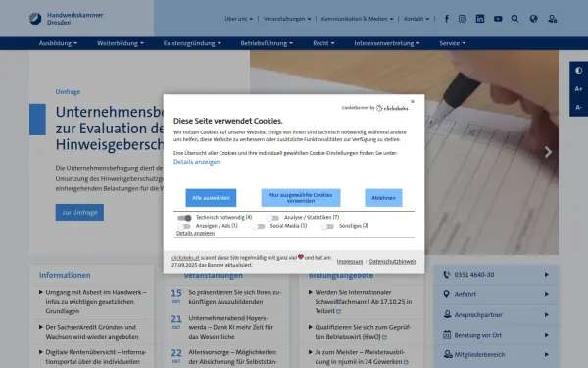The height and width of the screenshot is (368, 588).
Task: Enable Social Media cookies switch
Action: [259, 226]
